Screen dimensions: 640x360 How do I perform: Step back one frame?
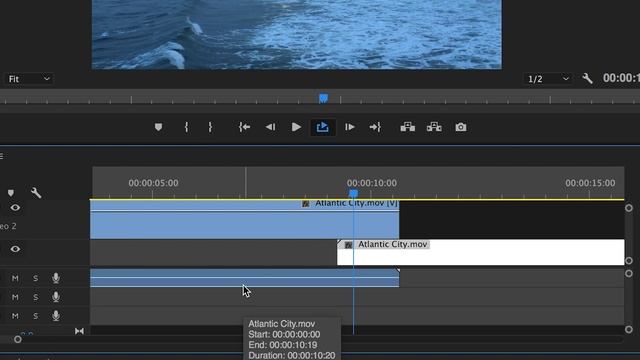(270, 127)
